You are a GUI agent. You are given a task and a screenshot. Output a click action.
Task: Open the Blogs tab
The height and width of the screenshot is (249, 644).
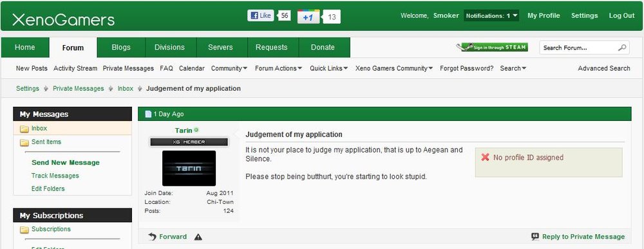tap(121, 47)
